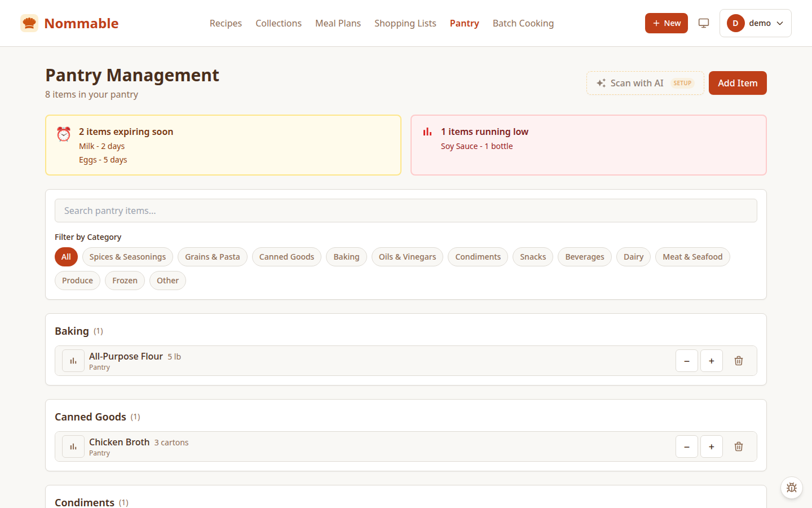Click the Add Item button

738,83
